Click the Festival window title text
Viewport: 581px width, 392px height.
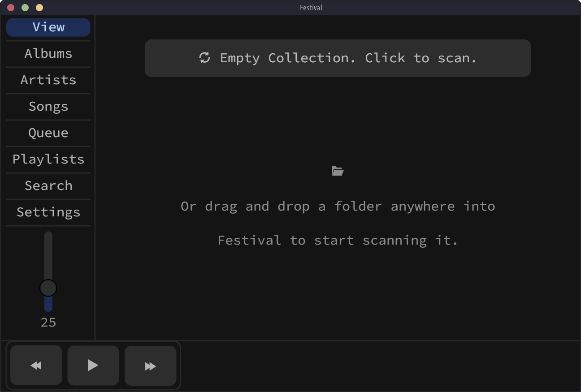point(311,8)
